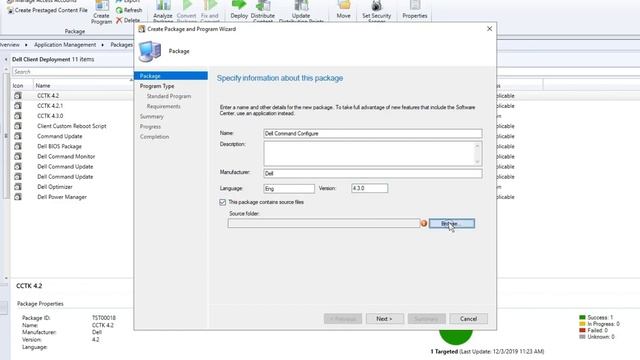The image size is (640, 360).
Task: Click the disabled Summary button
Action: point(427,319)
